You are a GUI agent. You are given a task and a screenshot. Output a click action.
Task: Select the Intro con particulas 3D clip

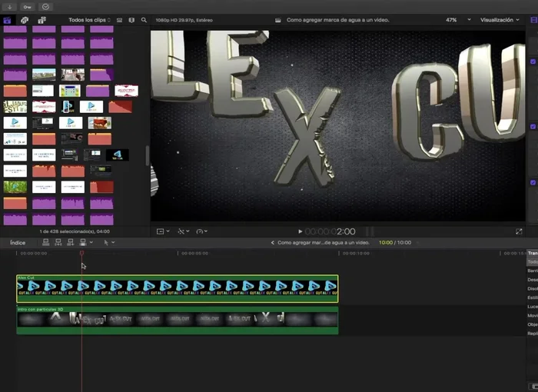tap(177, 321)
